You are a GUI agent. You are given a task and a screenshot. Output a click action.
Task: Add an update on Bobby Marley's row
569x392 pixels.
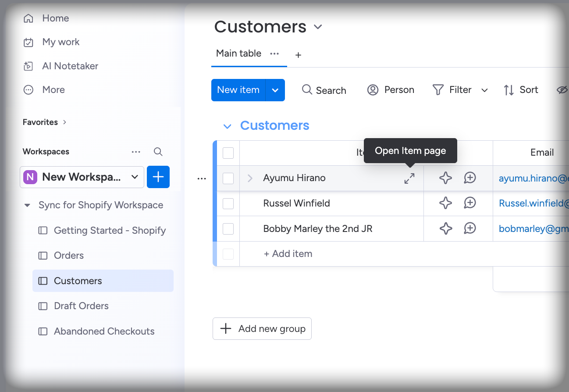click(x=469, y=228)
